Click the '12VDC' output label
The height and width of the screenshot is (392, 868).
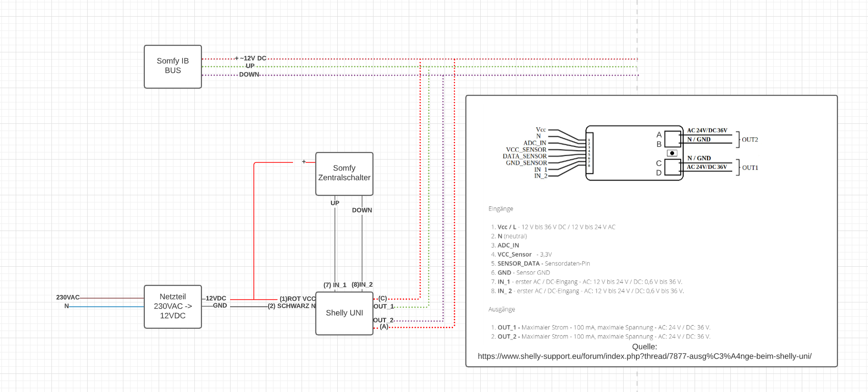pos(216,298)
